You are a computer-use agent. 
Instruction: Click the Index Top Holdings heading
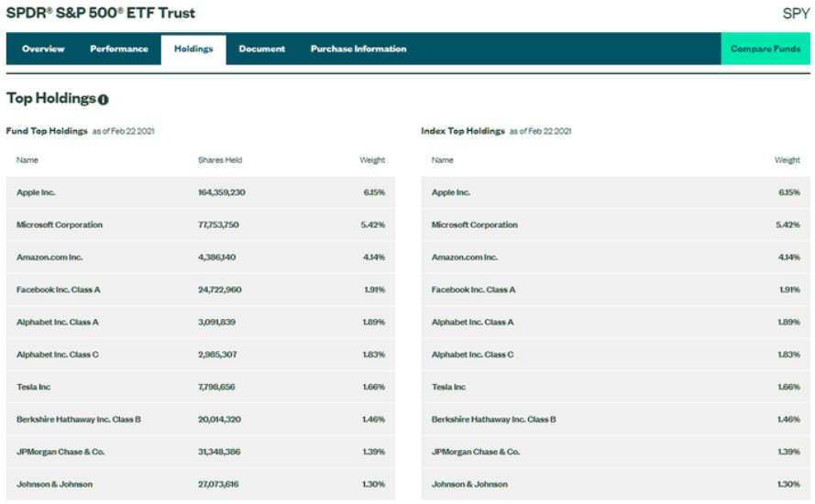pyautogui.click(x=463, y=131)
